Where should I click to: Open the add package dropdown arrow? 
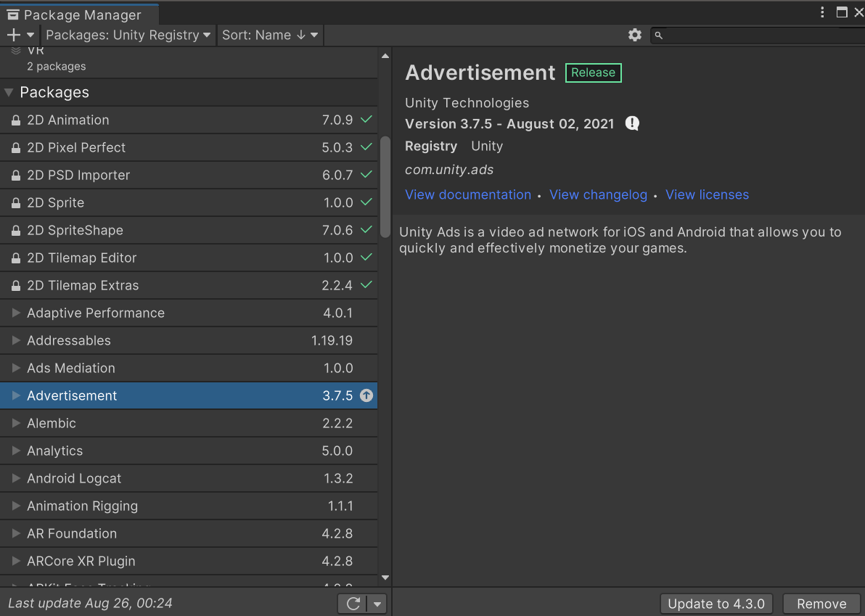click(31, 35)
